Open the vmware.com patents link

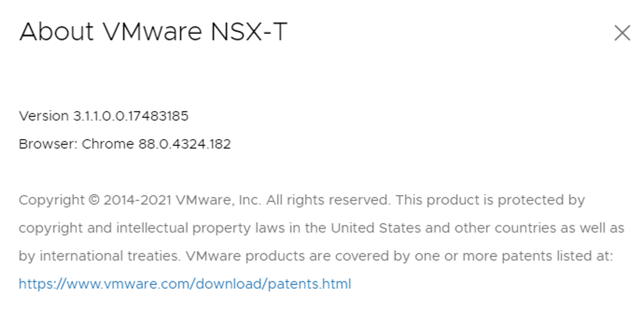[185, 284]
